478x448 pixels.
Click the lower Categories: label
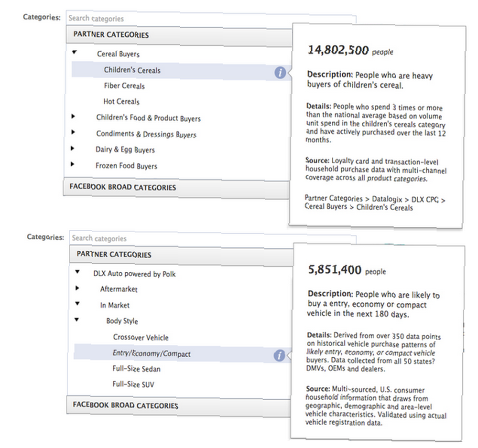[x=45, y=237]
